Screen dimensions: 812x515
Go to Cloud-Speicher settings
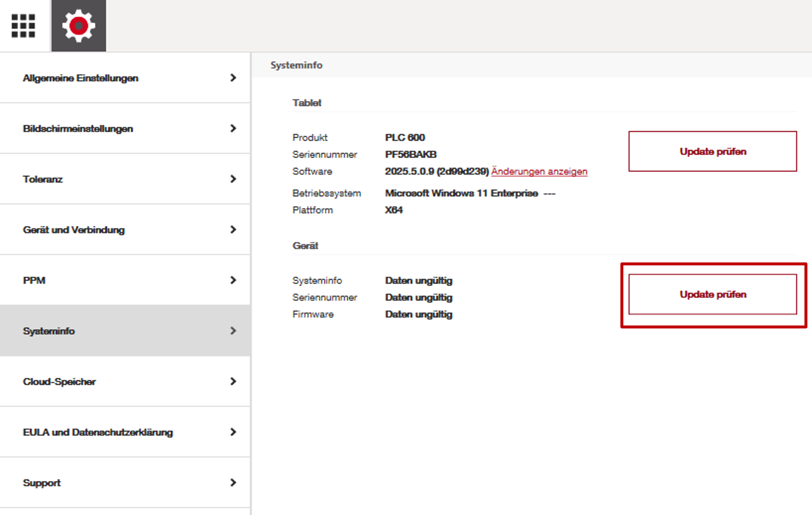pos(59,382)
